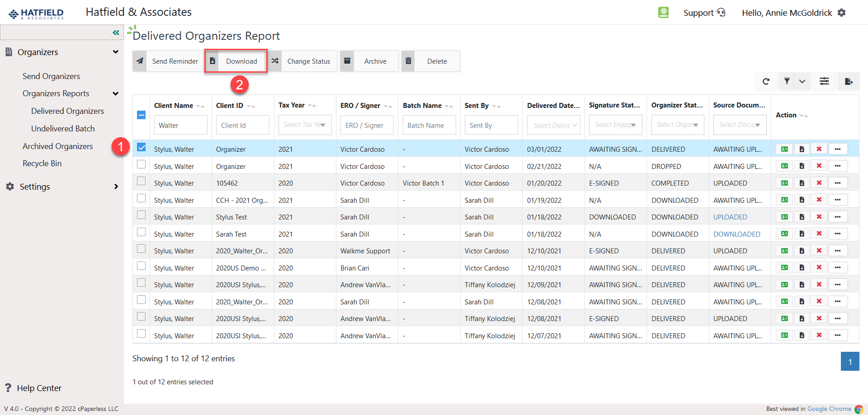The height and width of the screenshot is (415, 868).
Task: Check the select-all checkbox in the table header
Action: pos(141,115)
